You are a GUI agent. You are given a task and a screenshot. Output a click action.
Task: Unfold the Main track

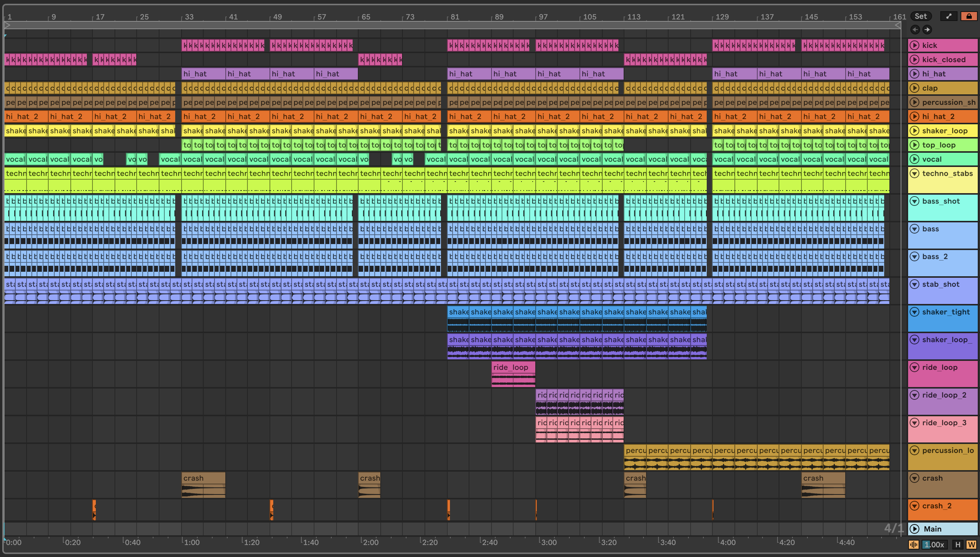click(x=914, y=529)
